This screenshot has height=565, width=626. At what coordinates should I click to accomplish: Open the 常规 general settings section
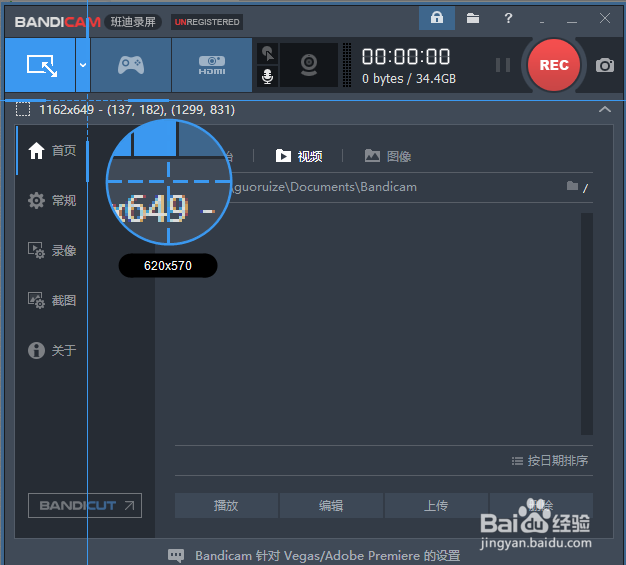52,200
